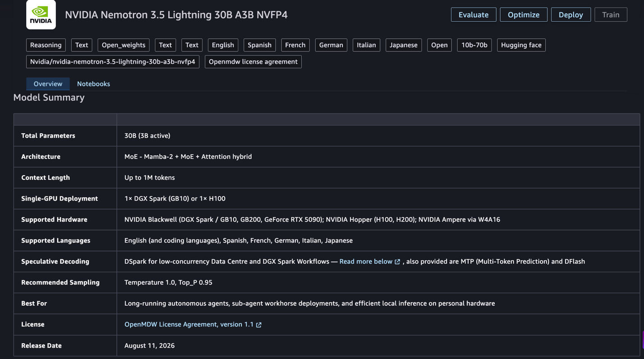Screen dimensions: 644x359
Task: Click the Italian language tag
Action: tap(366, 45)
